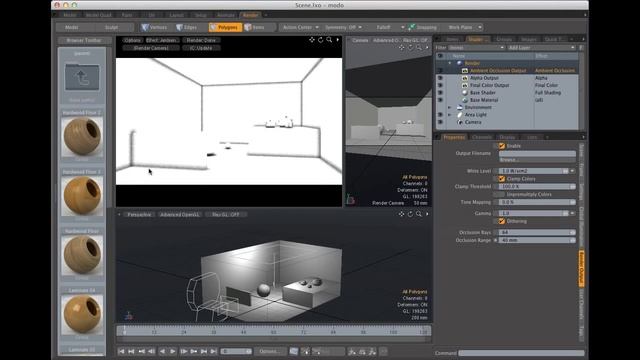Click the perspective viewport pan icon
The image size is (640, 360).
[402, 214]
